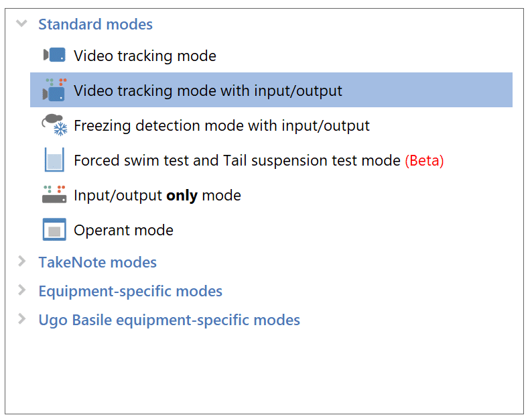
Task: Choose Forced swim test and Tail suspension mode
Action: (259, 160)
